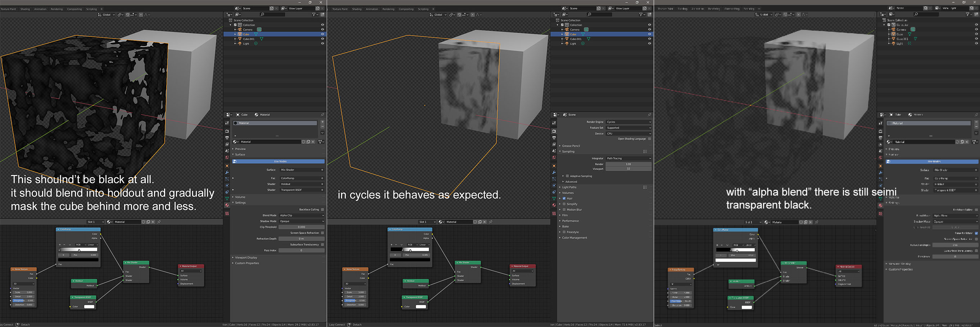Expand the Film panel
The width and height of the screenshot is (980, 327).
(564, 215)
